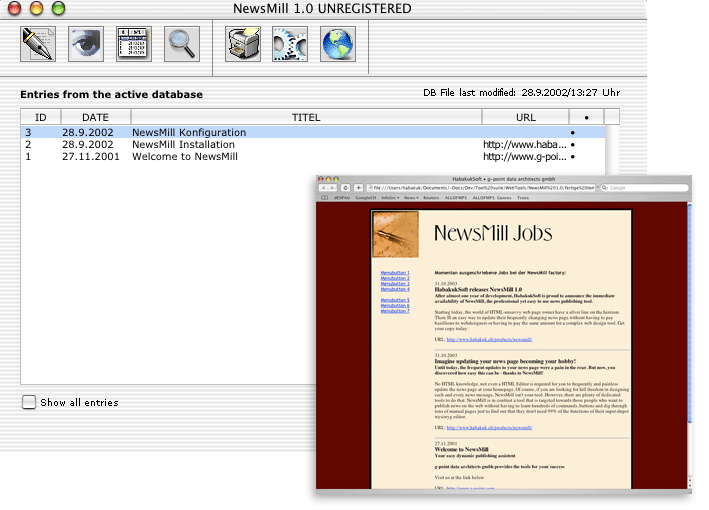This screenshot has height=510, width=709.
Task: Open the database table list icon
Action: point(134,44)
